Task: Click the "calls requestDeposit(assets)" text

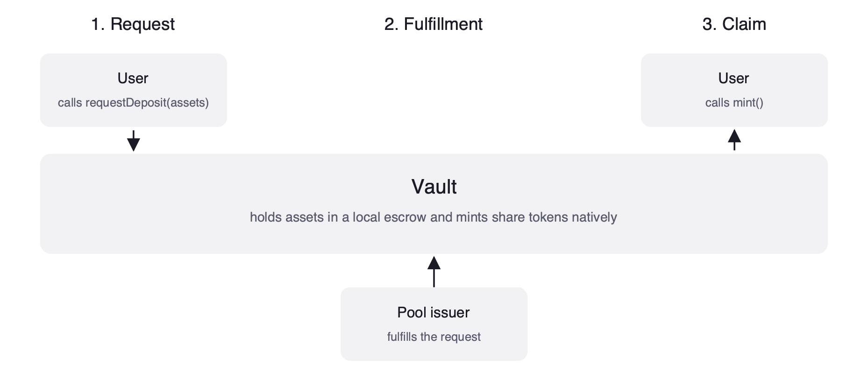Action: (x=133, y=103)
